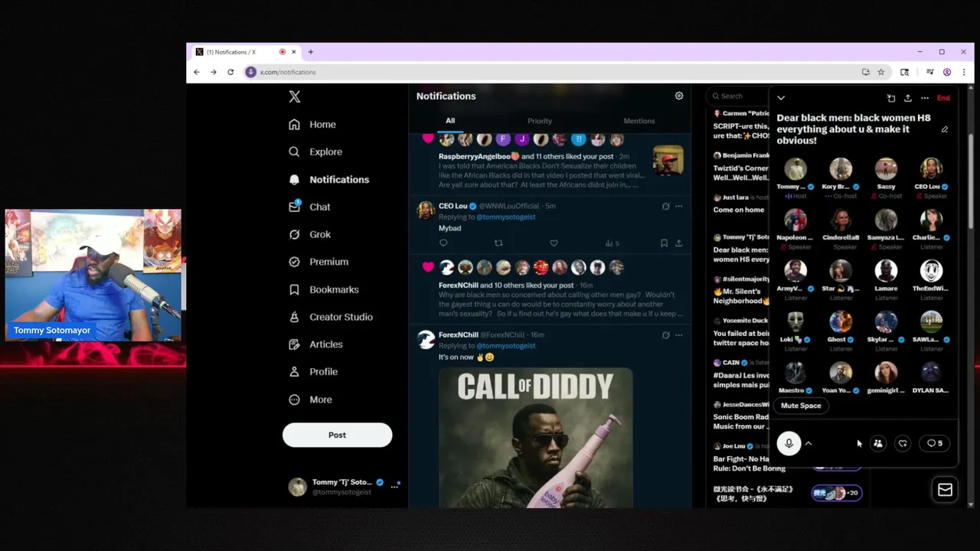
Task: Toggle the microphone in the Space
Action: pos(789,443)
